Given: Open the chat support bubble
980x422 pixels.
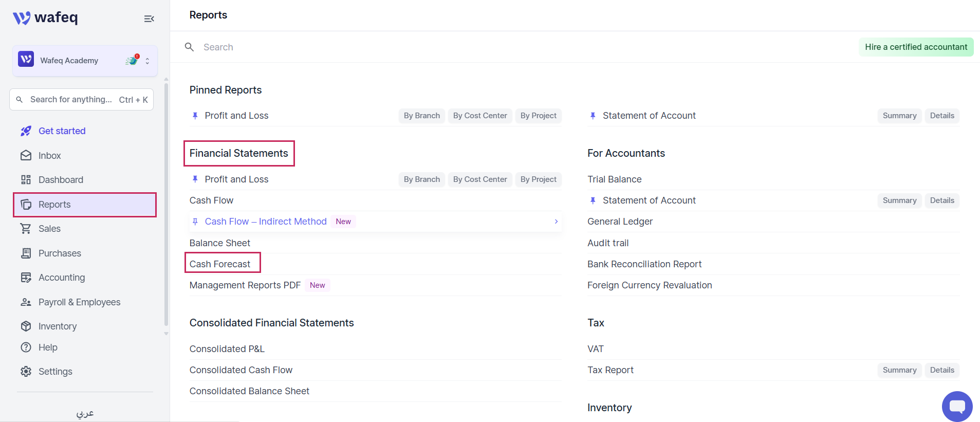Looking at the screenshot, I should pyautogui.click(x=957, y=407).
